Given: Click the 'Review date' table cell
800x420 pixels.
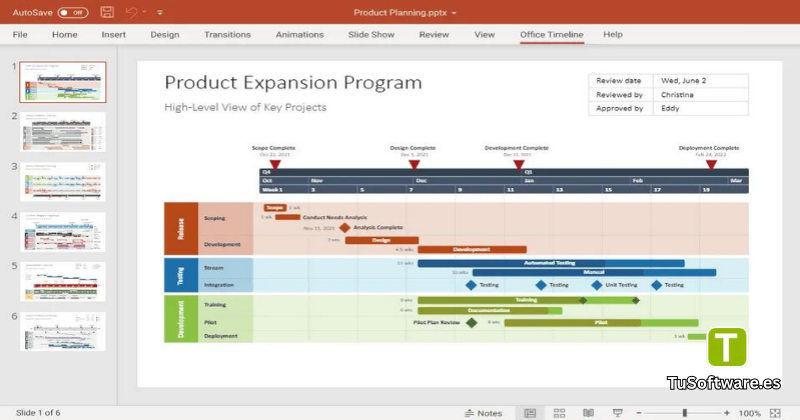Looking at the screenshot, I should click(621, 81).
